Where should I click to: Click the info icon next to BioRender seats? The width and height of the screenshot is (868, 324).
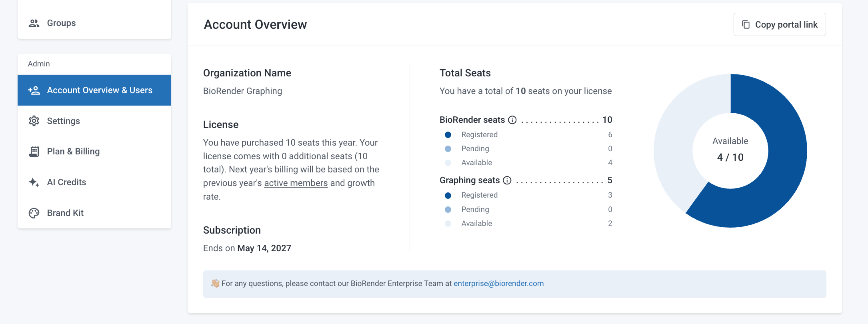coord(512,120)
